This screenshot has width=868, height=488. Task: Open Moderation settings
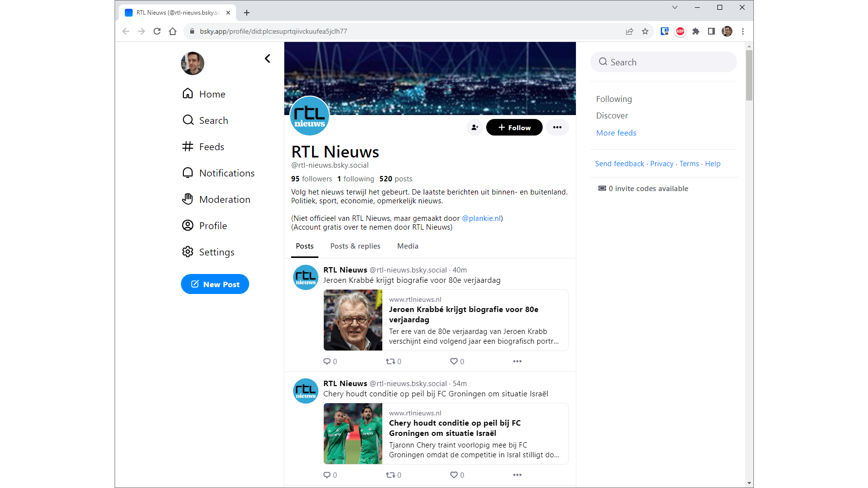point(216,199)
